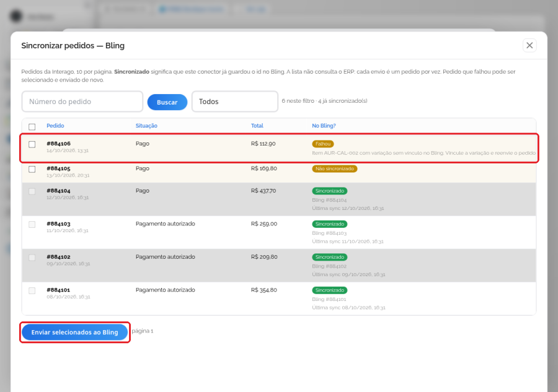The image size is (558, 392).
Task: Click the No Bling? column header
Action: point(324,126)
